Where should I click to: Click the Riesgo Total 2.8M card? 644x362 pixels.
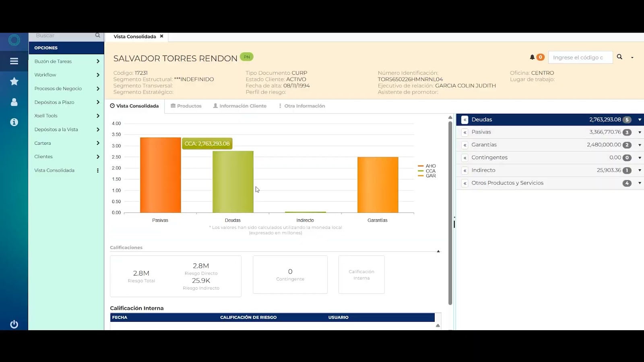[x=141, y=276]
